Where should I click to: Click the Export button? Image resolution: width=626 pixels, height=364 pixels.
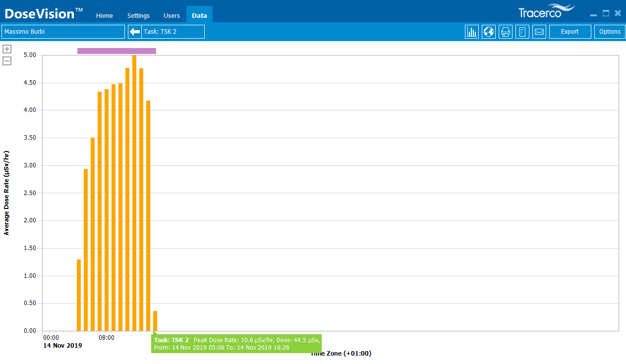point(569,32)
